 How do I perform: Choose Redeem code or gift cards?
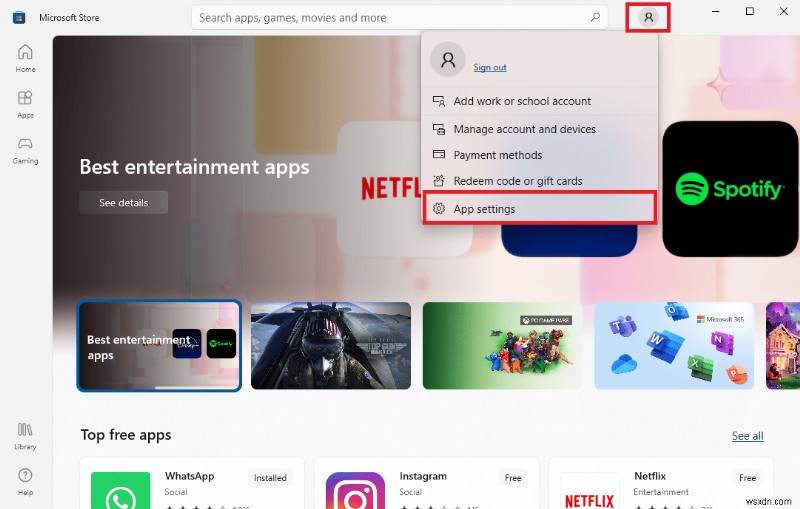tap(539, 181)
